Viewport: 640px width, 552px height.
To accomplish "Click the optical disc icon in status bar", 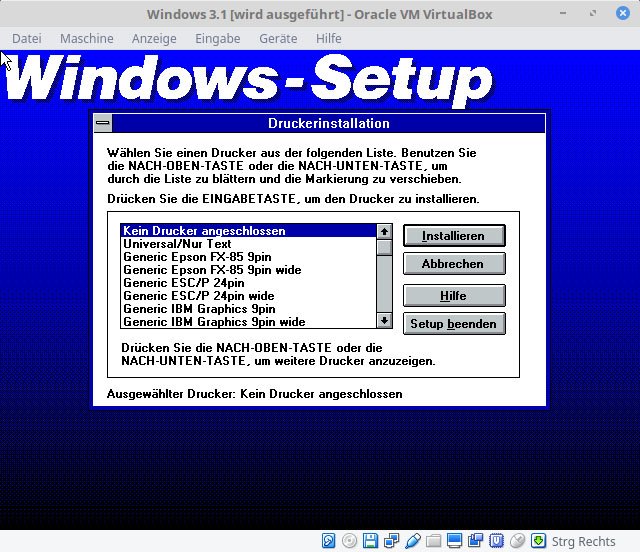I will [349, 541].
